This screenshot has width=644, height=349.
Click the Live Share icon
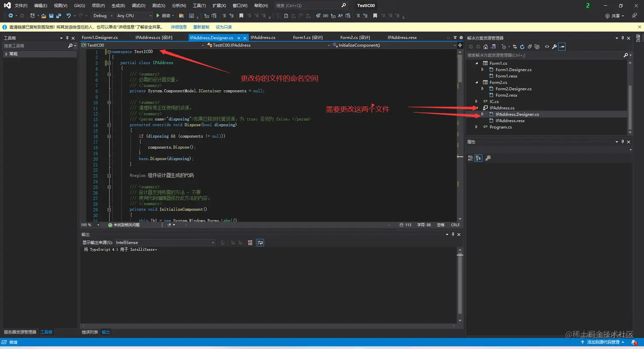pyautogui.click(x=607, y=16)
